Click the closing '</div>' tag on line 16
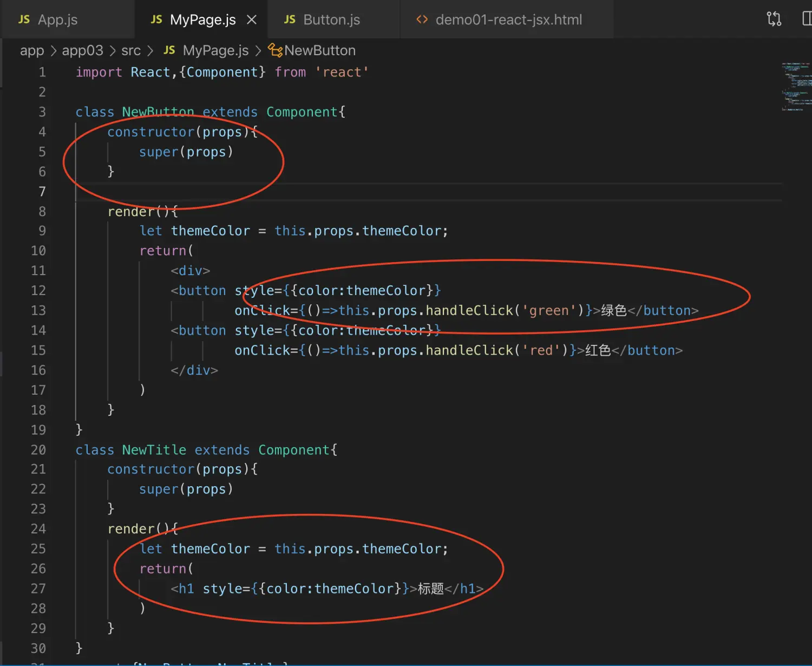812x666 pixels. tap(194, 370)
